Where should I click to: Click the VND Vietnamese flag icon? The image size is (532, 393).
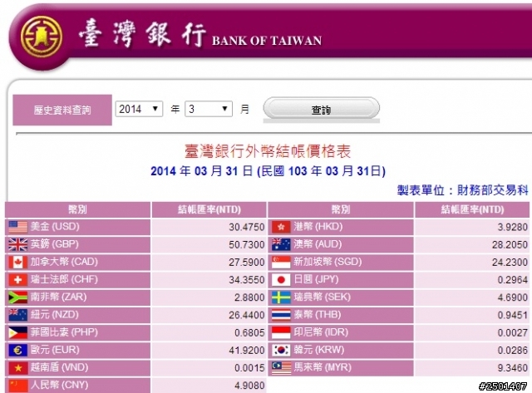pyautogui.click(x=18, y=368)
